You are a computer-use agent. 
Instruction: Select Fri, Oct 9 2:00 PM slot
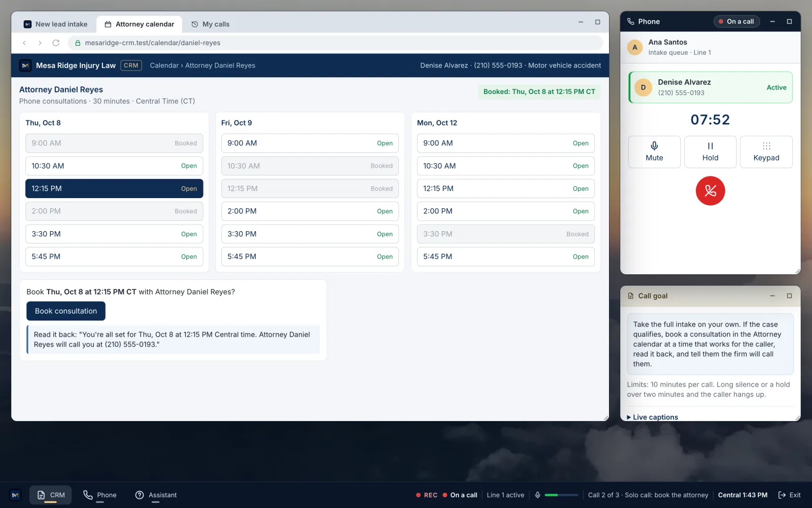click(310, 211)
